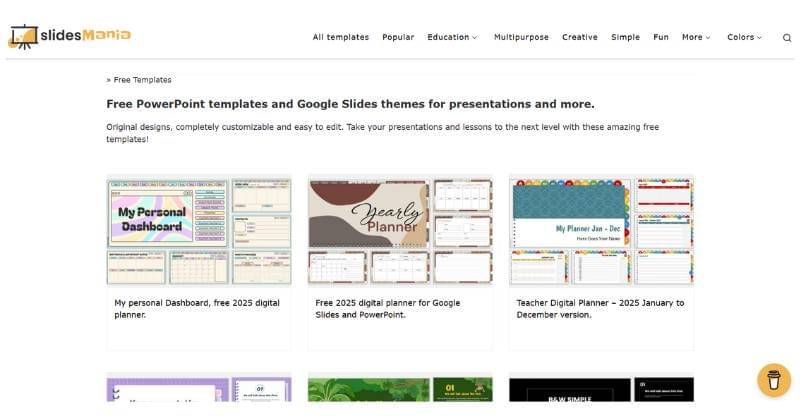
Task: Expand the More dropdown menu
Action: click(x=696, y=38)
